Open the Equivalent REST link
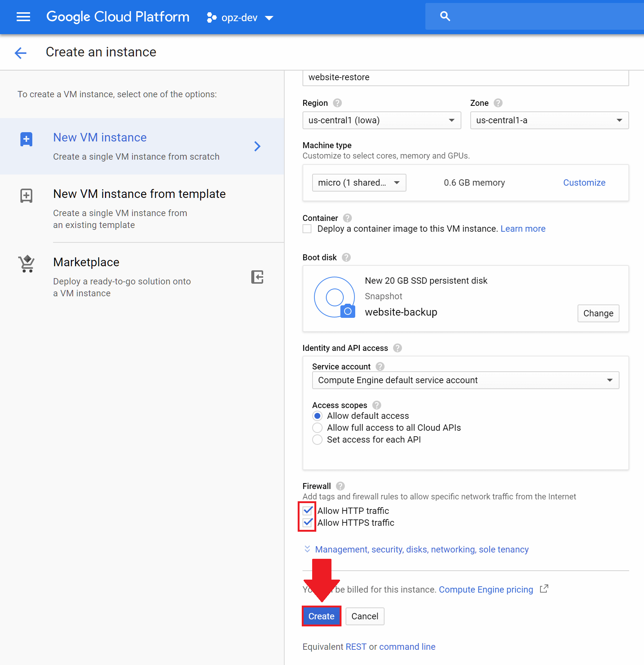This screenshot has height=665, width=644. point(356,647)
